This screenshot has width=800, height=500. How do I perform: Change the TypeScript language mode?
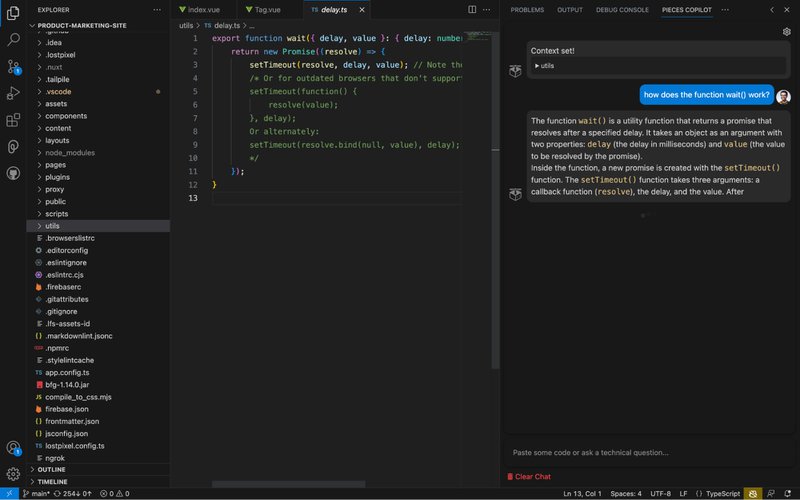coord(722,493)
